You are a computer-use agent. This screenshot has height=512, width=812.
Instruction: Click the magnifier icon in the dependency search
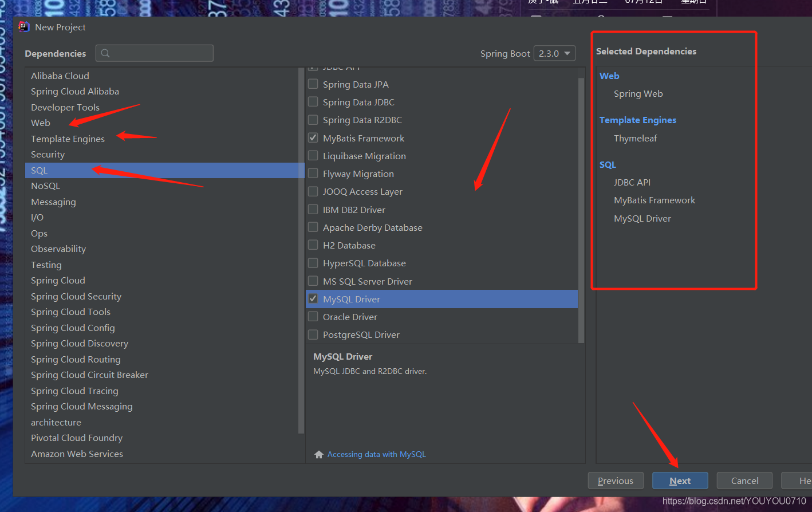click(105, 53)
